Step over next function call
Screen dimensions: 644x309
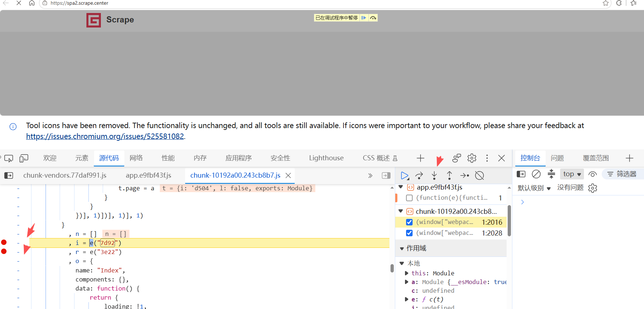(419, 175)
